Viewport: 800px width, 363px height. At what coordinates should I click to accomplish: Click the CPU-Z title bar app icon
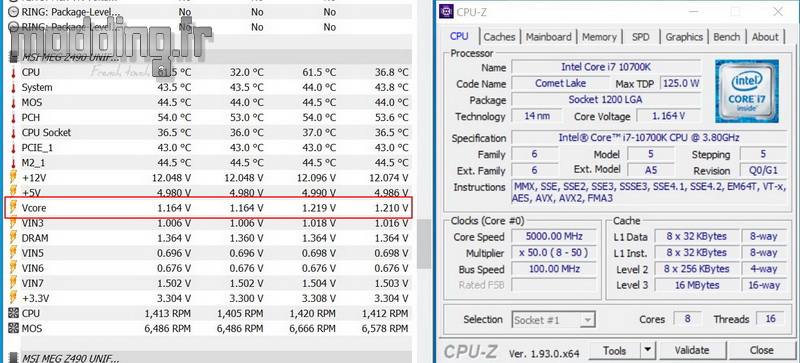click(x=446, y=11)
